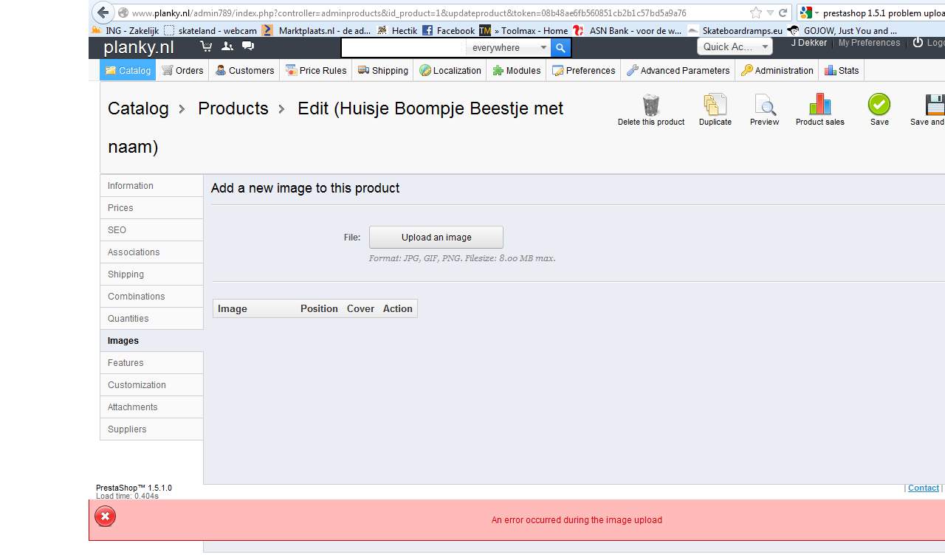Click the red error X icon
Image resolution: width=945 pixels, height=560 pixels.
105,516
